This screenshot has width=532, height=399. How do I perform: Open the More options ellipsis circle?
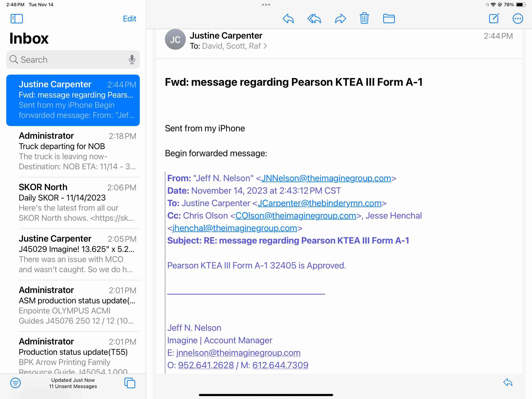point(518,19)
